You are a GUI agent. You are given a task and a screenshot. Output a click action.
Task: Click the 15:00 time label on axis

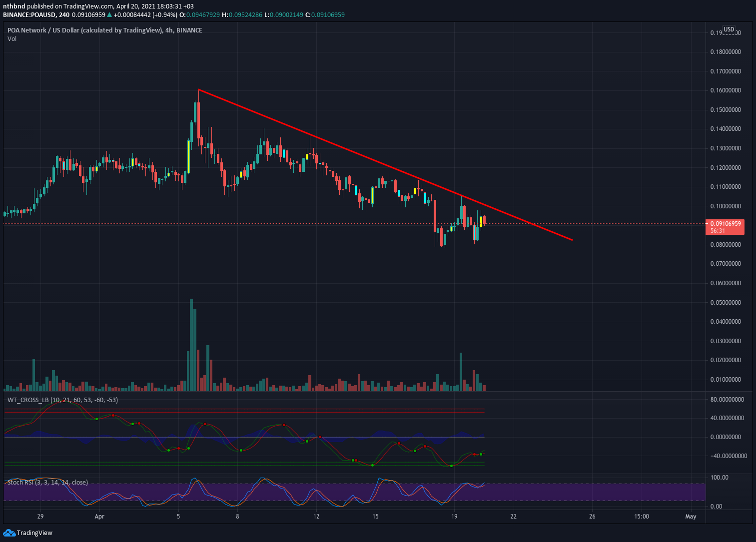coord(642,517)
